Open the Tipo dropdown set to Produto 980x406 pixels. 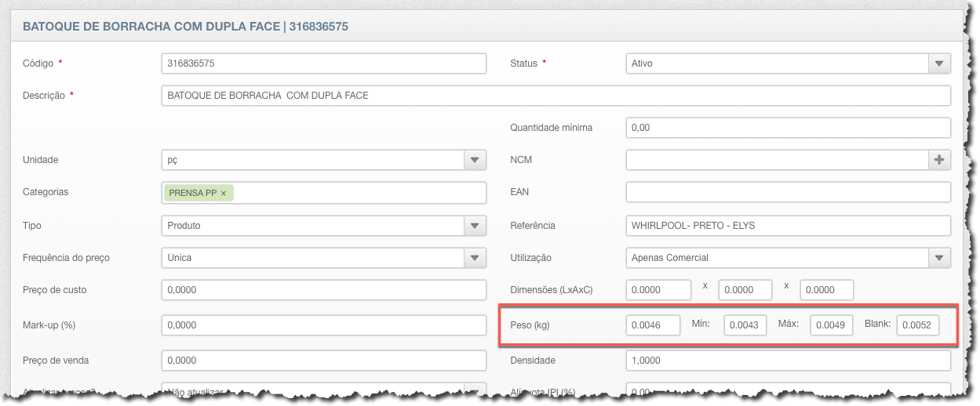(x=475, y=226)
